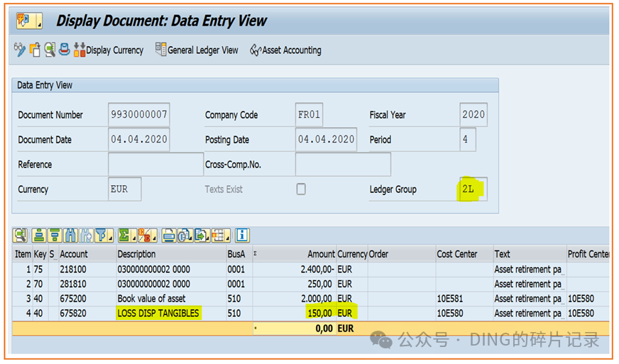The width and height of the screenshot is (619, 364).
Task: Click the Find binoculars icon
Action: point(71,236)
